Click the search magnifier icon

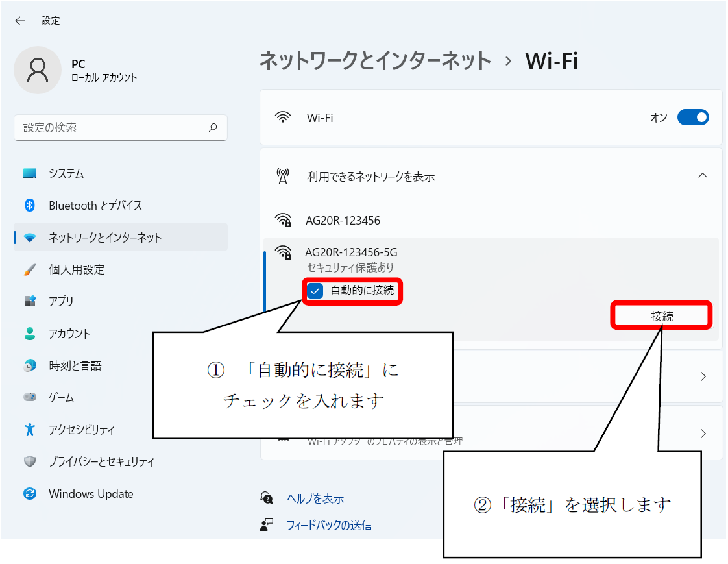click(x=213, y=128)
